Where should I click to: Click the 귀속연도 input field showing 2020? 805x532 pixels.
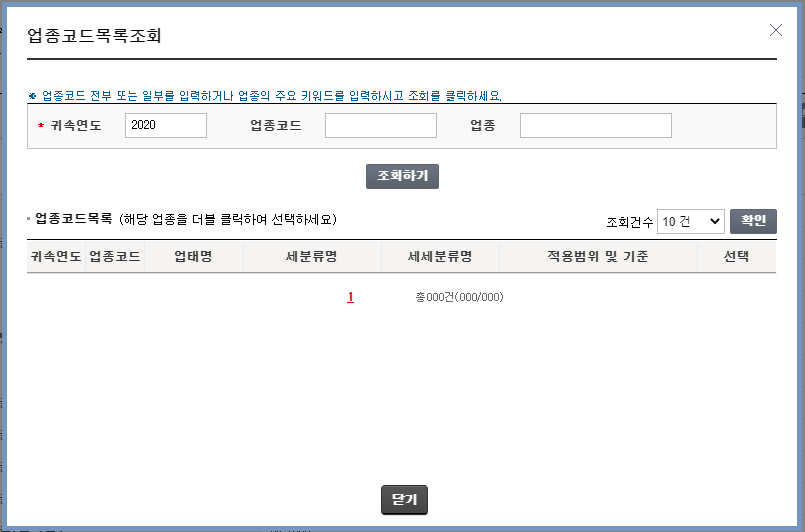(x=166, y=125)
